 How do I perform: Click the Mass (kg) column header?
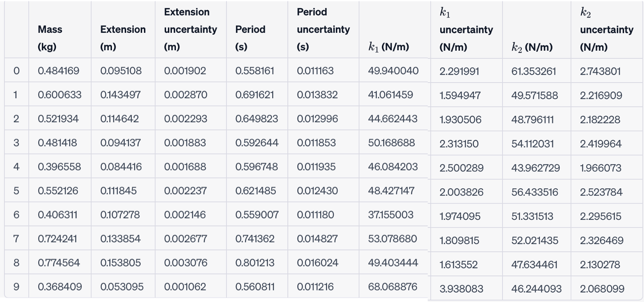[50, 38]
